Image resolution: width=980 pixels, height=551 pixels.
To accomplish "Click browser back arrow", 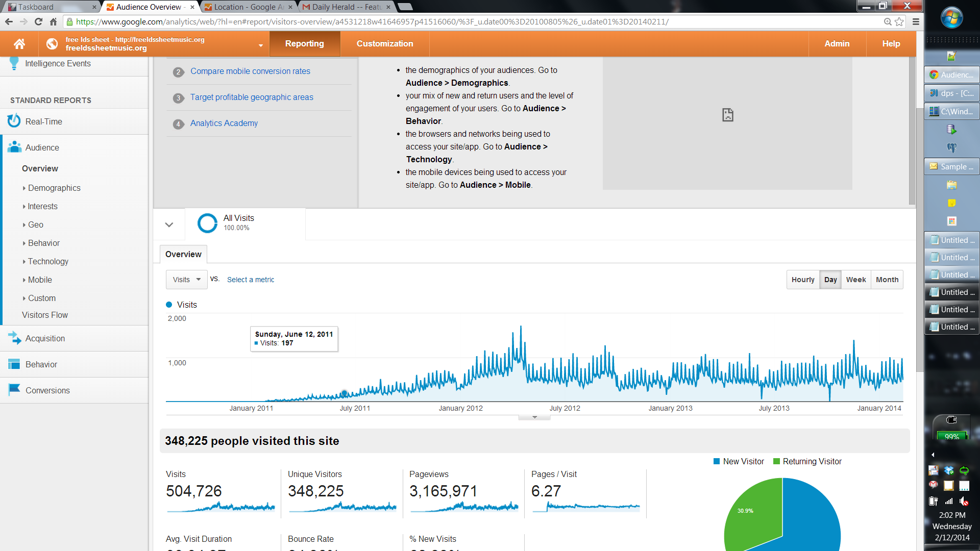I will 9,21.
